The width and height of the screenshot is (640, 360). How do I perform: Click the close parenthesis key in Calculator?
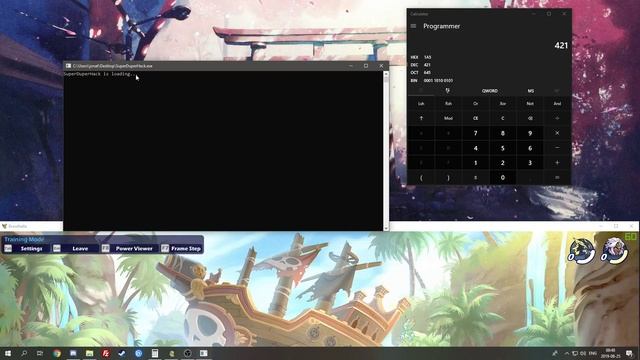click(448, 177)
